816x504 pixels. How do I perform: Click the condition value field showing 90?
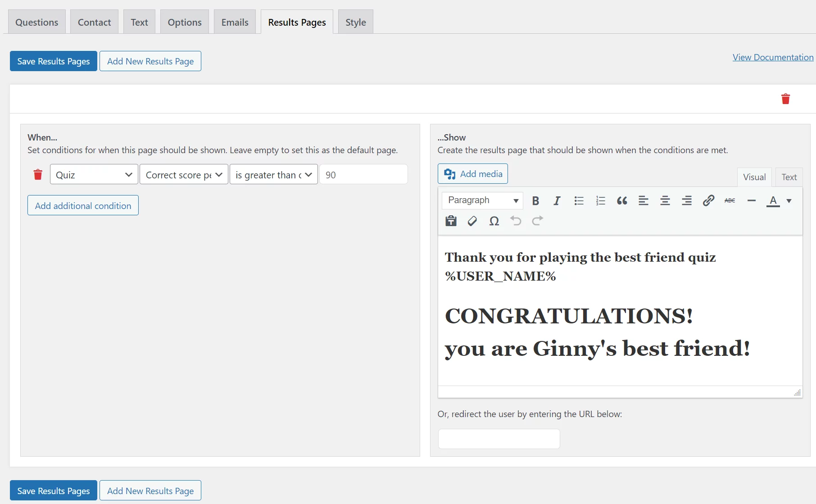tap(364, 174)
